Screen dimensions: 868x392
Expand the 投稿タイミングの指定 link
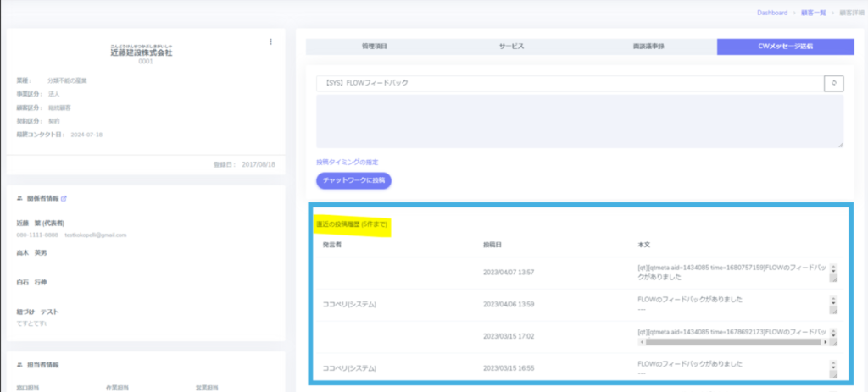[x=347, y=161]
